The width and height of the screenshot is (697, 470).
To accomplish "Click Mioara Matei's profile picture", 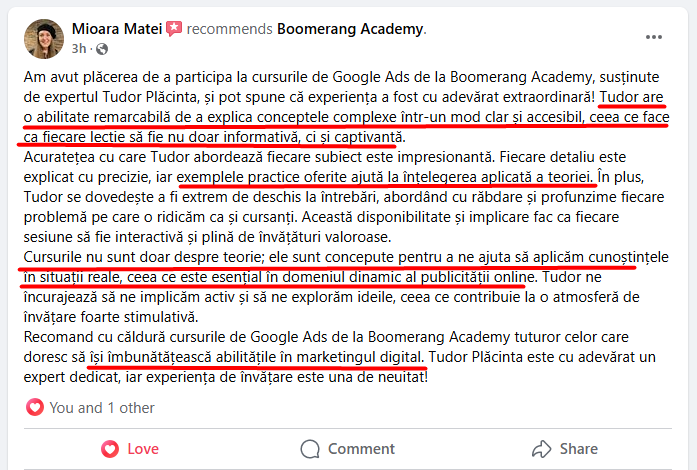I will point(44,39).
